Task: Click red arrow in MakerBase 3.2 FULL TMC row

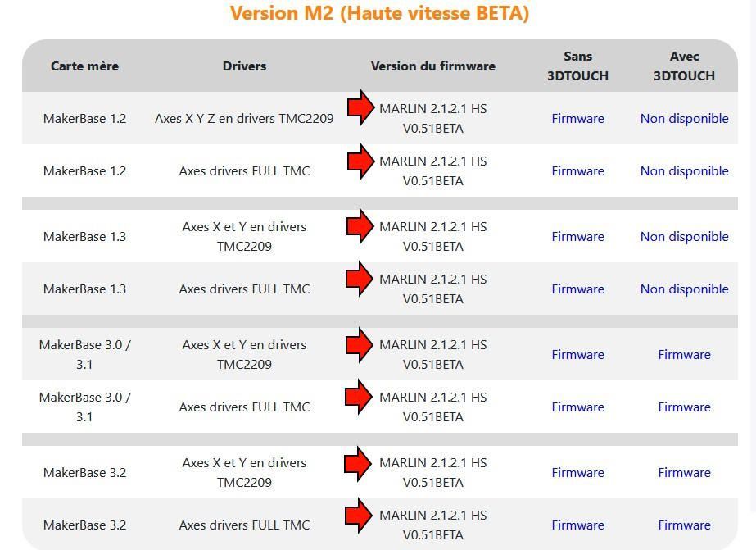Action: 360,516
